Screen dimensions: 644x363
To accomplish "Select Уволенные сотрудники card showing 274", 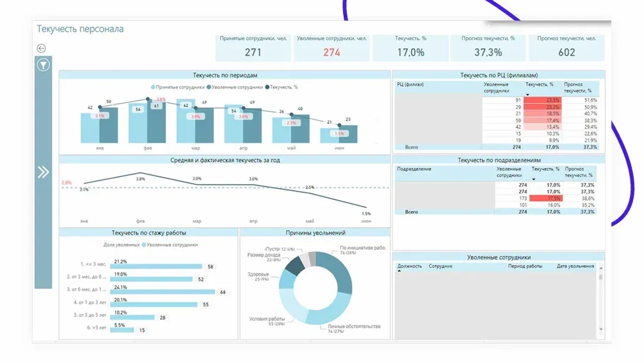I will [331, 48].
